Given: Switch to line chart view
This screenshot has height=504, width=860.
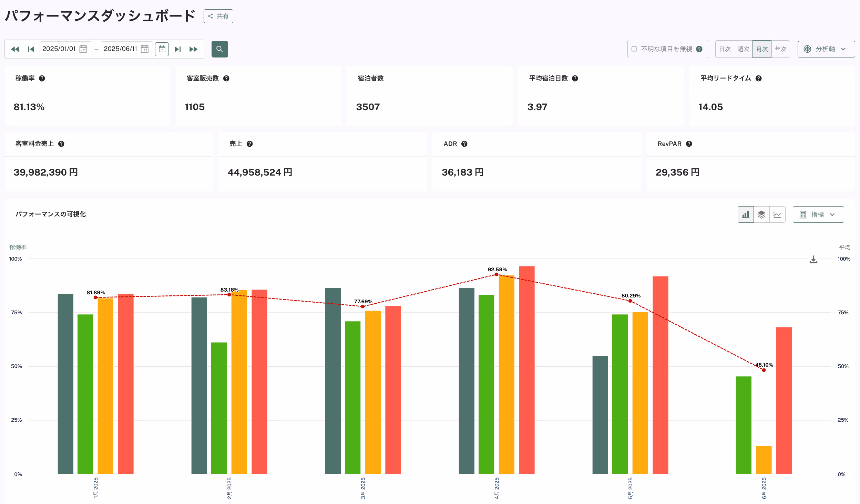Looking at the screenshot, I should pyautogui.click(x=777, y=214).
